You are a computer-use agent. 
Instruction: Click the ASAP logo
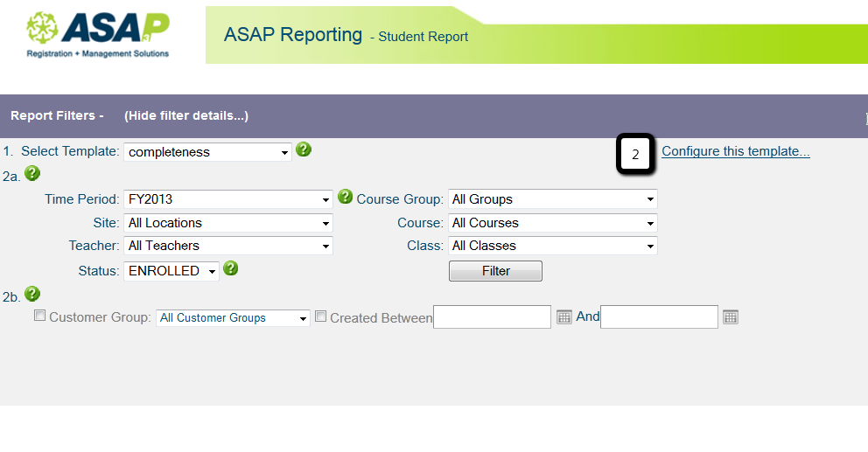pyautogui.click(x=97, y=35)
